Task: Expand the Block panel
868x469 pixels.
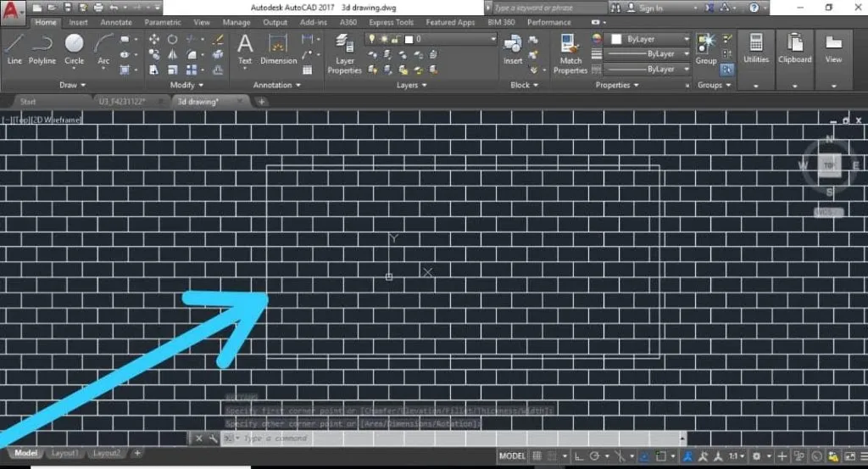Action: 524,86
